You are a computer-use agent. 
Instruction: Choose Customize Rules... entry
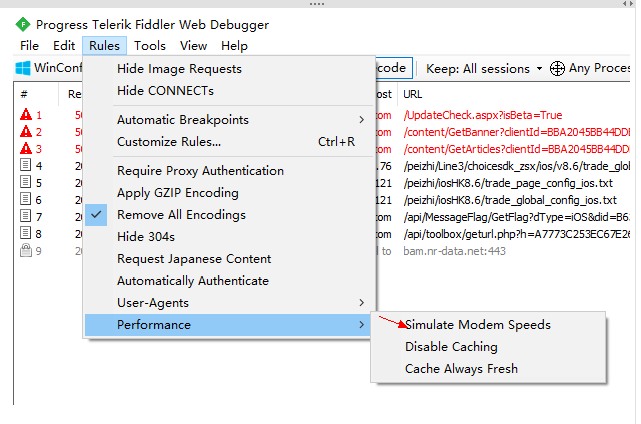pyautogui.click(x=229, y=142)
